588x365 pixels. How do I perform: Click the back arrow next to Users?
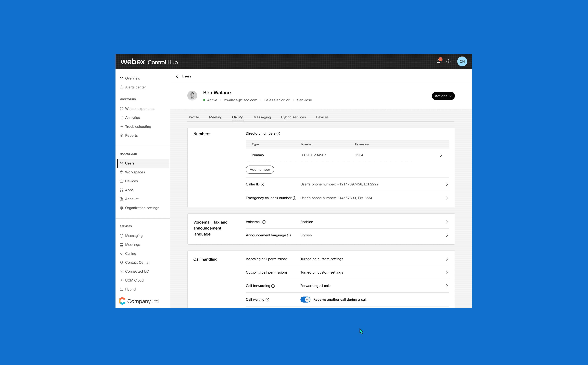(x=177, y=76)
